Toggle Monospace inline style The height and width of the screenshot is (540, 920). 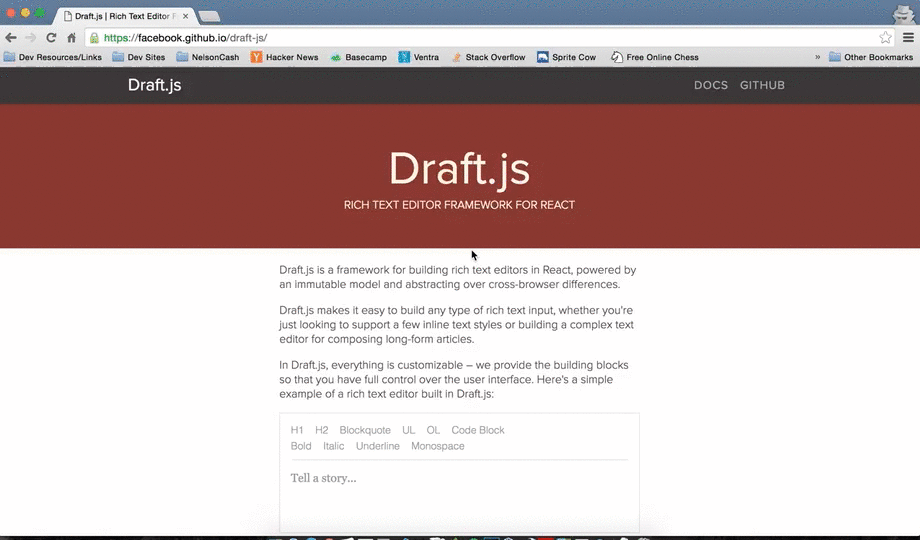(438, 446)
